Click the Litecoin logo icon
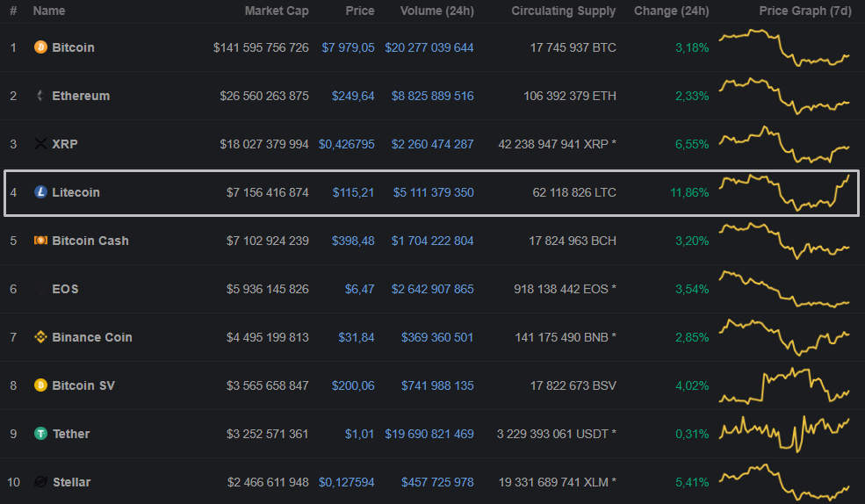Image resolution: width=865 pixels, height=504 pixels. pyautogui.click(x=40, y=192)
